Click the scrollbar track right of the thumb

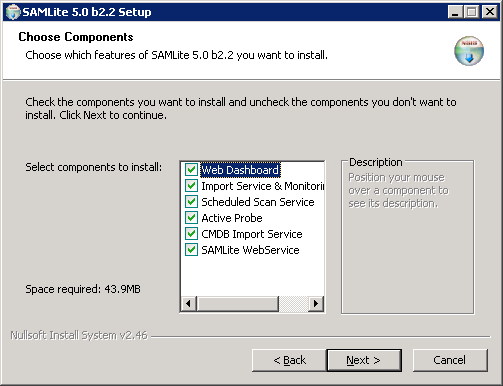point(293,303)
